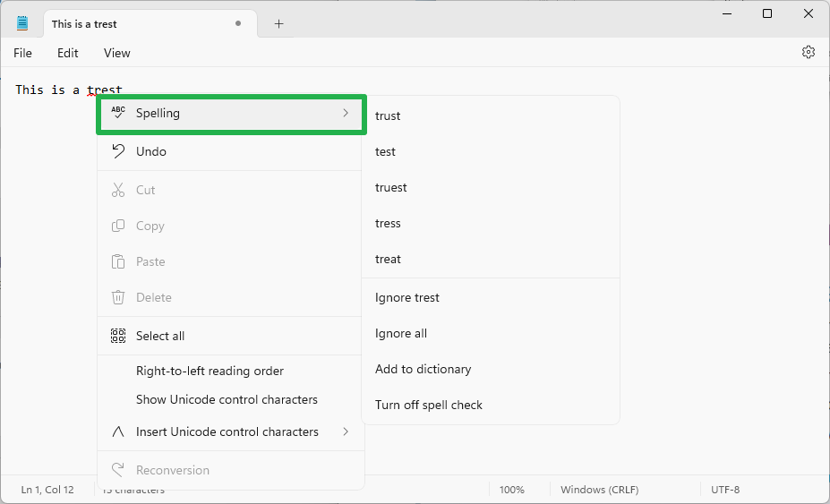Screen dimensions: 830x504
Task: Click the Cut scissors icon
Action: (x=118, y=190)
